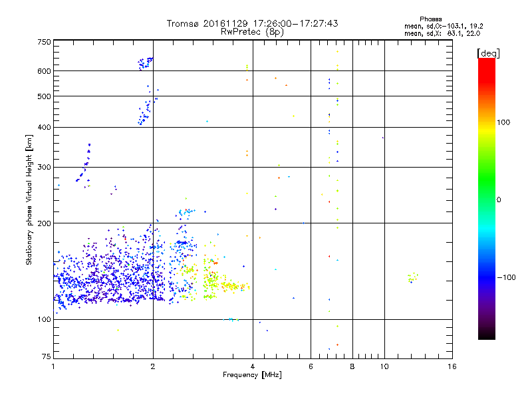Click the '75' y-axis tick label

point(47,356)
